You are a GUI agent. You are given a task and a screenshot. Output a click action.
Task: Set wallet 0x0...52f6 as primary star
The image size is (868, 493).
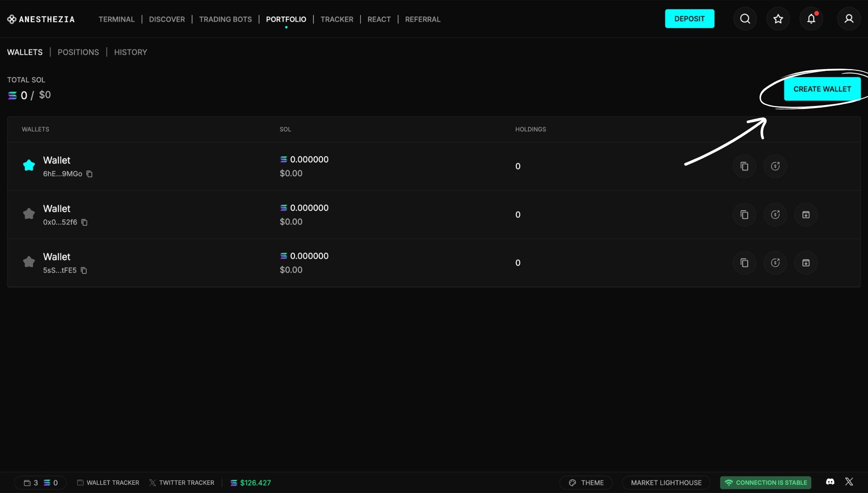pyautogui.click(x=29, y=214)
